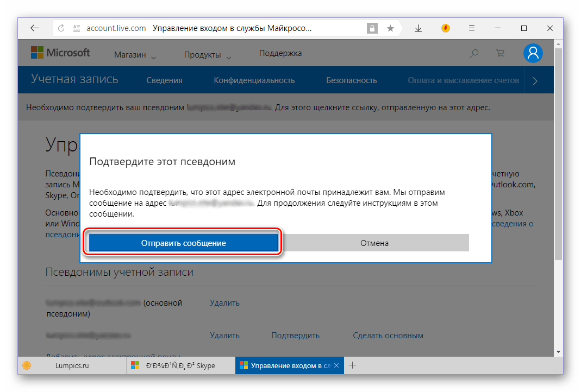
Task: Open the Безопасность section
Action: click(351, 80)
